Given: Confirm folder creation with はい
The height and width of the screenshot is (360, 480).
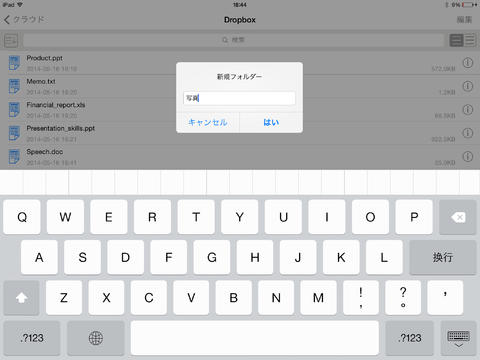Looking at the screenshot, I should coord(271,122).
